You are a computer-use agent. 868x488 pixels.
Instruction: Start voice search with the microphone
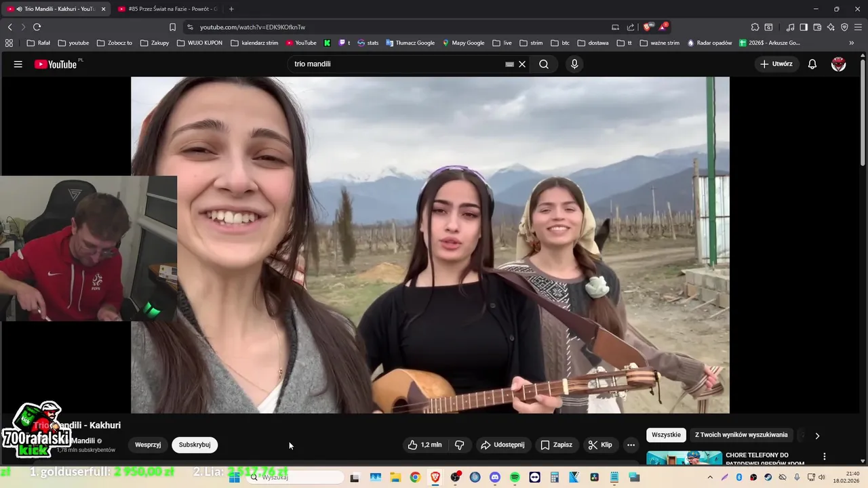point(574,64)
